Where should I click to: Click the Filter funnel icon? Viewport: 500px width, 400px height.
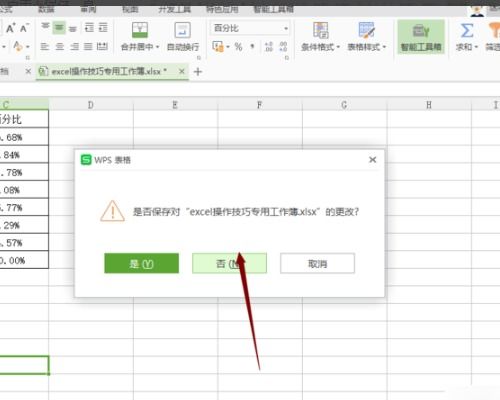click(x=494, y=30)
